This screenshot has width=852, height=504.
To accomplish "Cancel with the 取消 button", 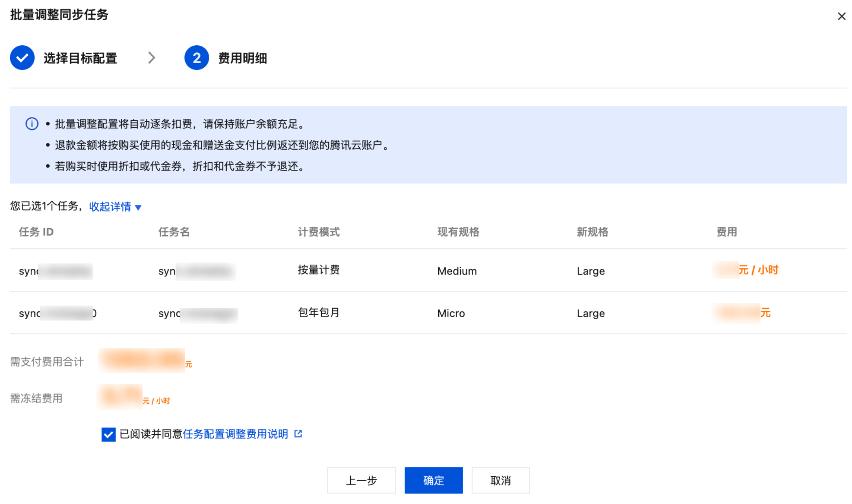I will coord(500,480).
